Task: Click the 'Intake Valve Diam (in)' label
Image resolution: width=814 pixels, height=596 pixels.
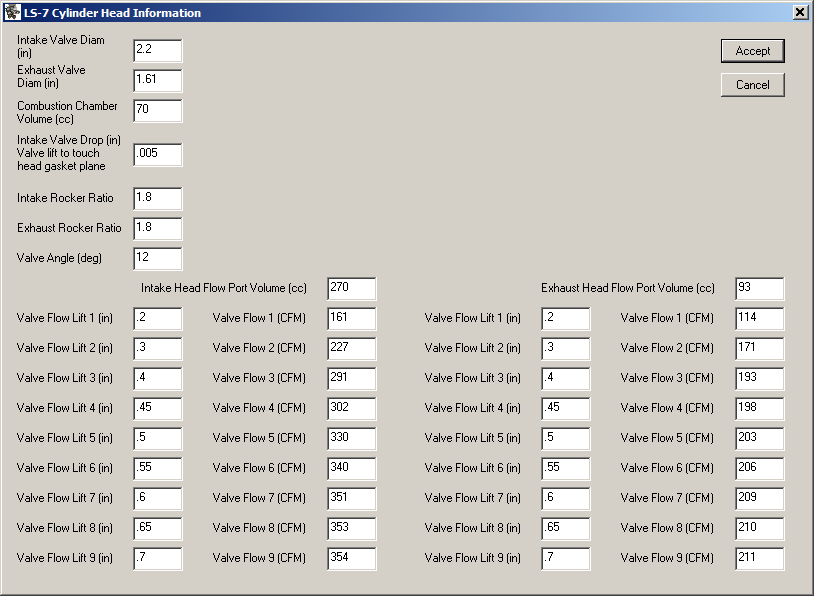Action: tap(61, 47)
